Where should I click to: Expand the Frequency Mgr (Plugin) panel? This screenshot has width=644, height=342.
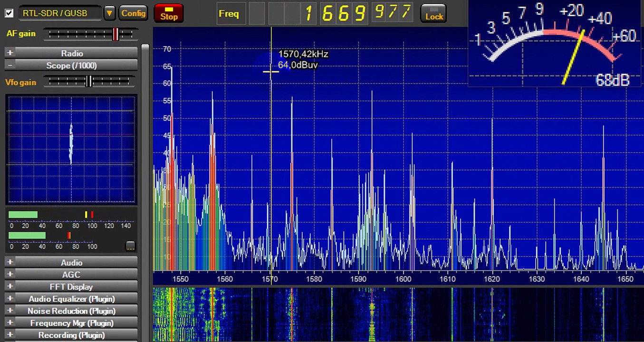[x=71, y=323]
